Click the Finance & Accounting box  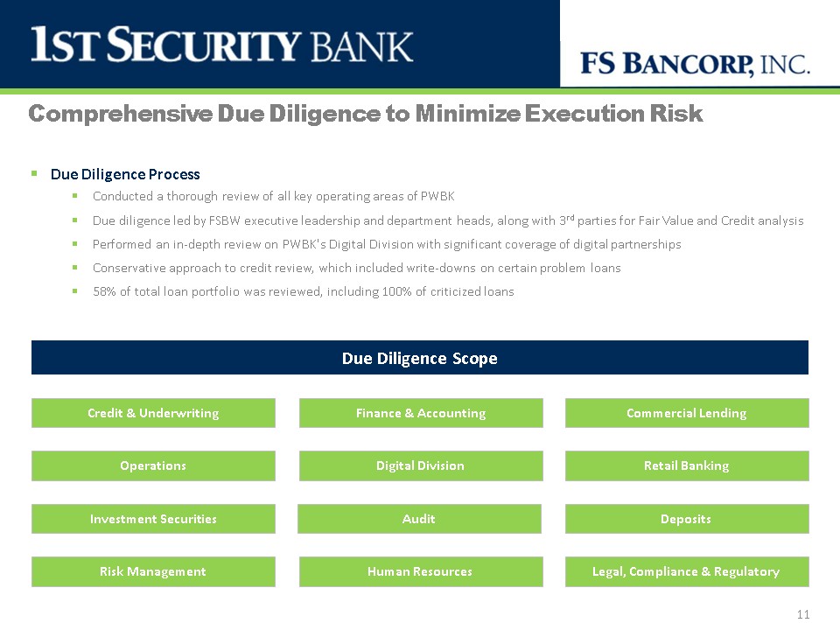click(x=421, y=413)
